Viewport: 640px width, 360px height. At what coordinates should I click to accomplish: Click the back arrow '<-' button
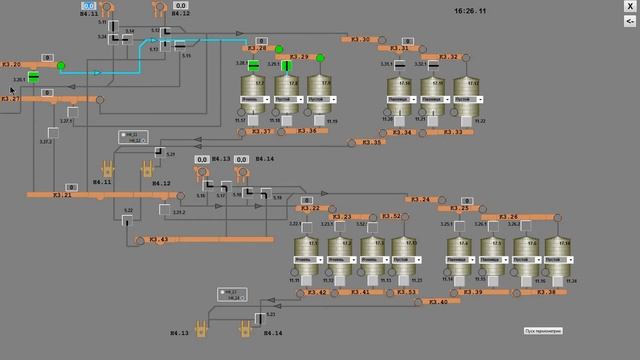pyautogui.click(x=630, y=21)
